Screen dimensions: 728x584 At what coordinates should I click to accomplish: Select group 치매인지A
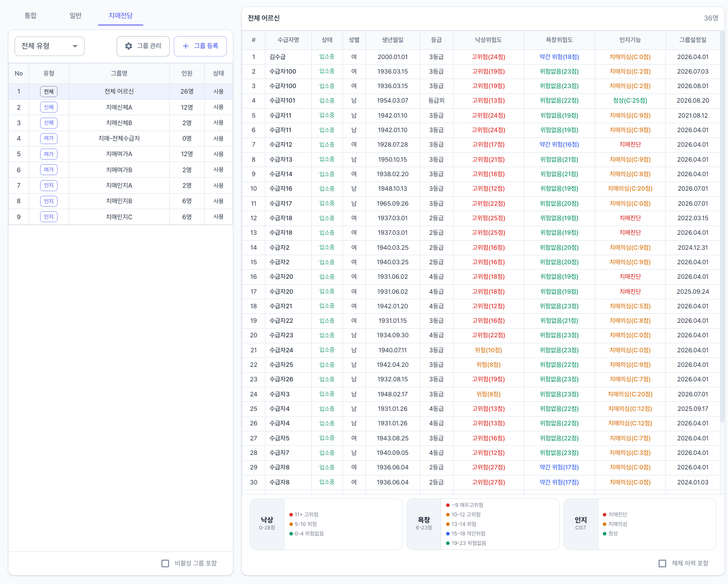click(x=121, y=186)
